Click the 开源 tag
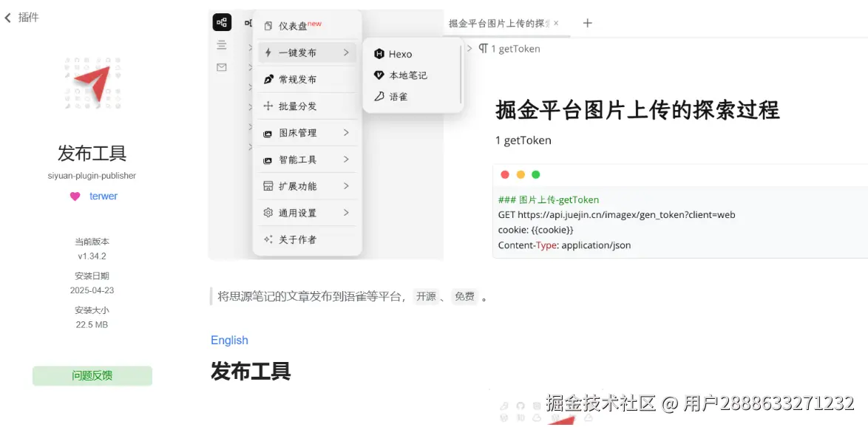 point(427,296)
